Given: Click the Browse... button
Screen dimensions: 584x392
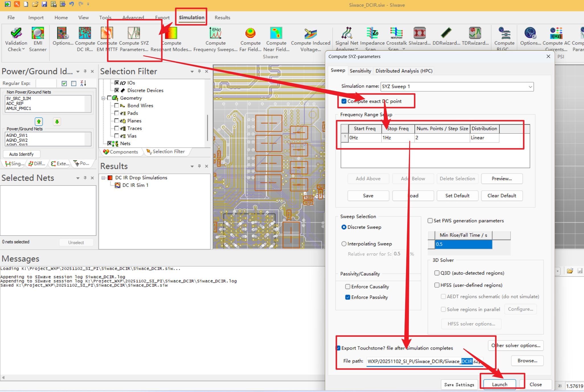Looking at the screenshot, I should [x=527, y=361].
